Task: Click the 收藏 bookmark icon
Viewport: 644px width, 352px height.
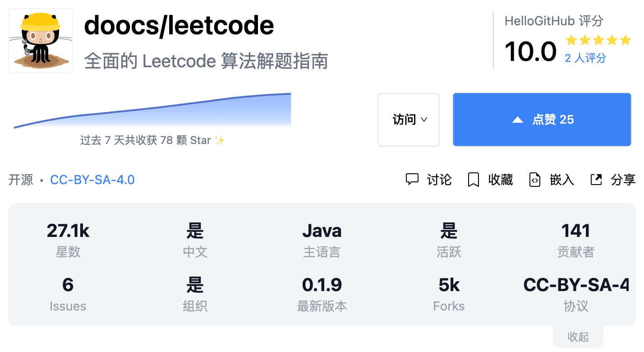Action: coord(474,179)
